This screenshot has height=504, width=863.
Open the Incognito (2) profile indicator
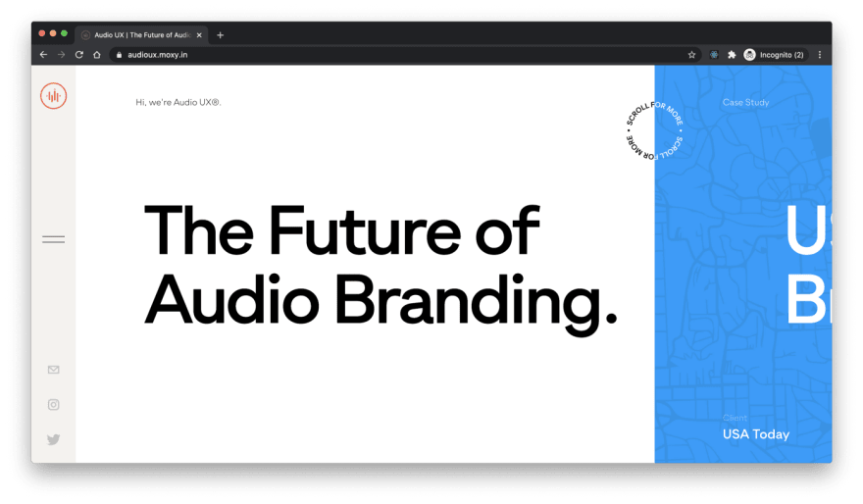click(774, 55)
